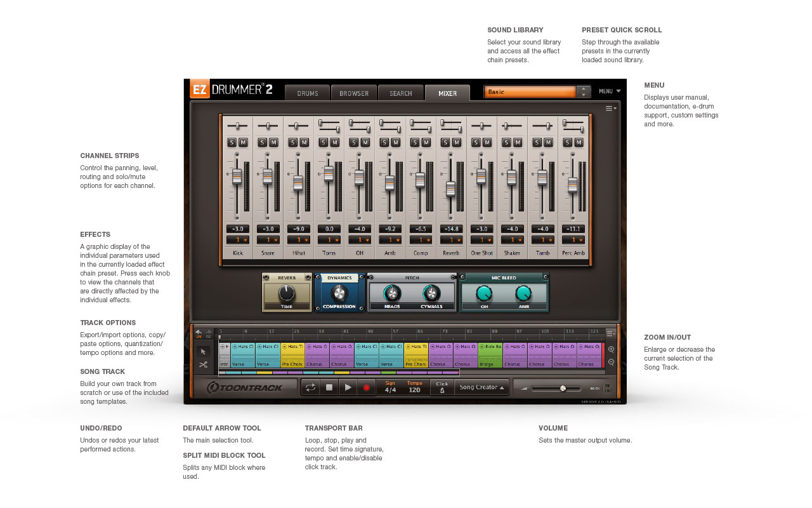This screenshot has width=812, height=508.
Task: Select the Intro block in Song Track
Action: coord(224,355)
